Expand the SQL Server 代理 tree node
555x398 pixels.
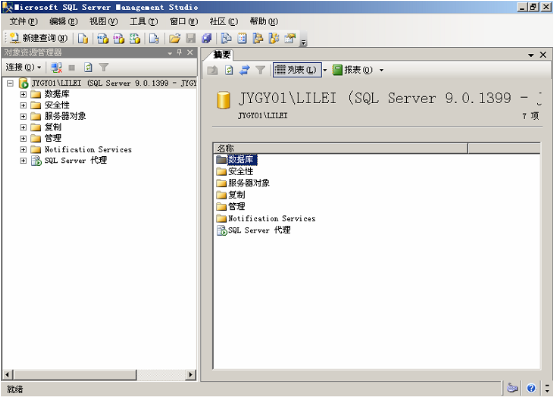pos(23,160)
